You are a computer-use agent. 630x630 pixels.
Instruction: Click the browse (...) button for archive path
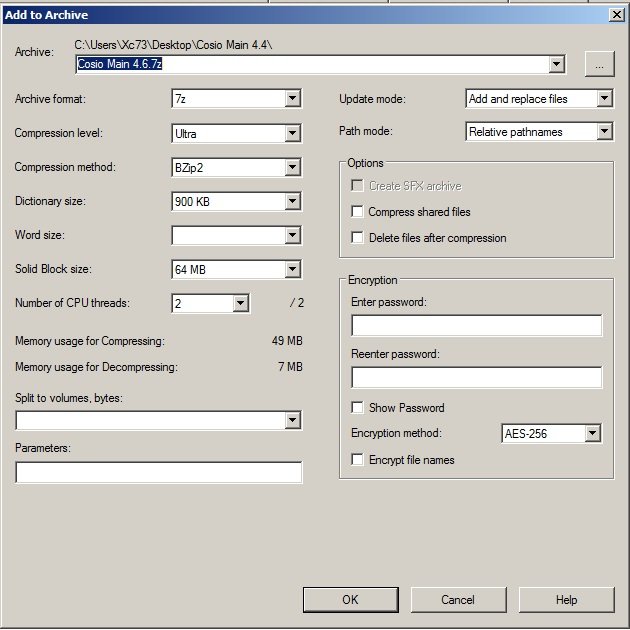tap(598, 64)
